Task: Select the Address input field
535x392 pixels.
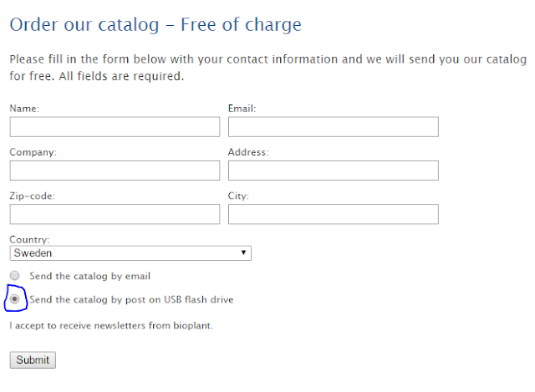Action: (334, 171)
